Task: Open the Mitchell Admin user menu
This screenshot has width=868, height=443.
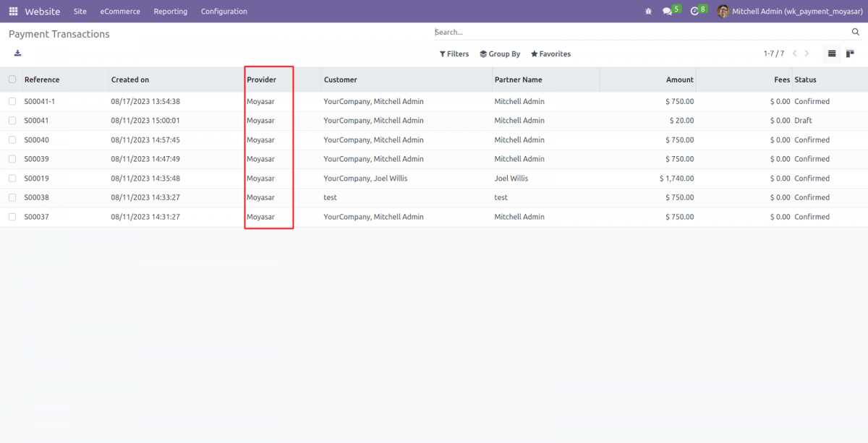Action: click(x=791, y=12)
